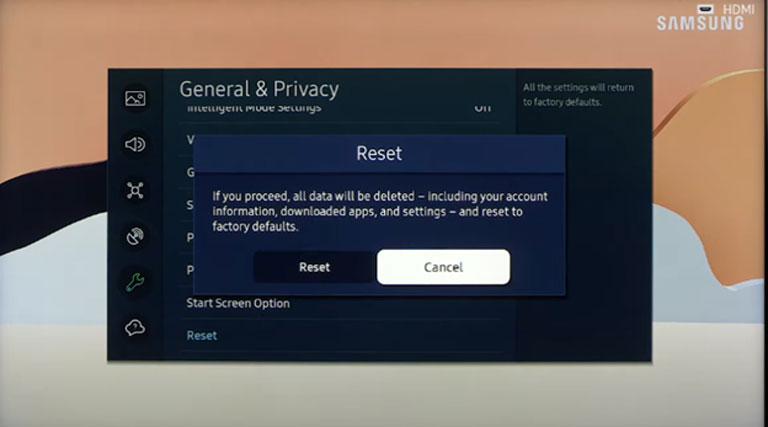Image resolution: width=768 pixels, height=427 pixels.
Task: Open the Connection settings icon
Action: [x=135, y=190]
